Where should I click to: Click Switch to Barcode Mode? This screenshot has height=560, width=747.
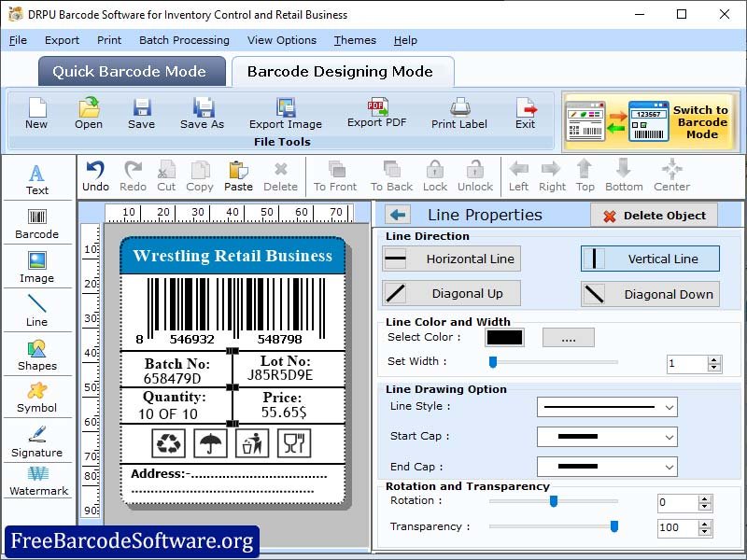pos(698,121)
